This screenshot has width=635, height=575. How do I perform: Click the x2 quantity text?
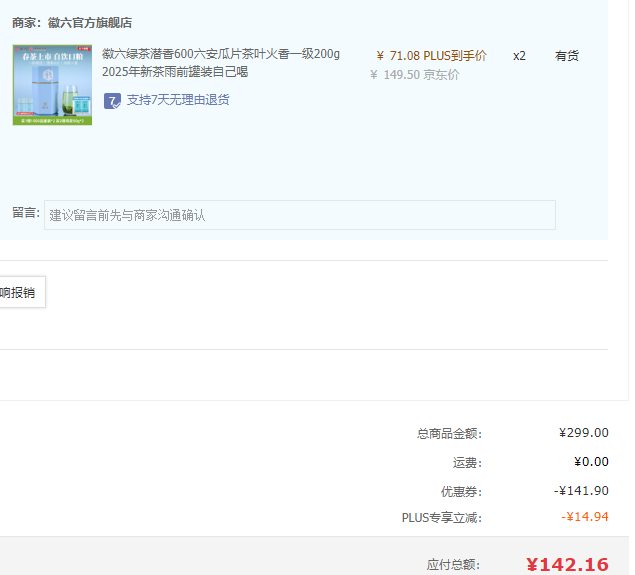(x=519, y=56)
